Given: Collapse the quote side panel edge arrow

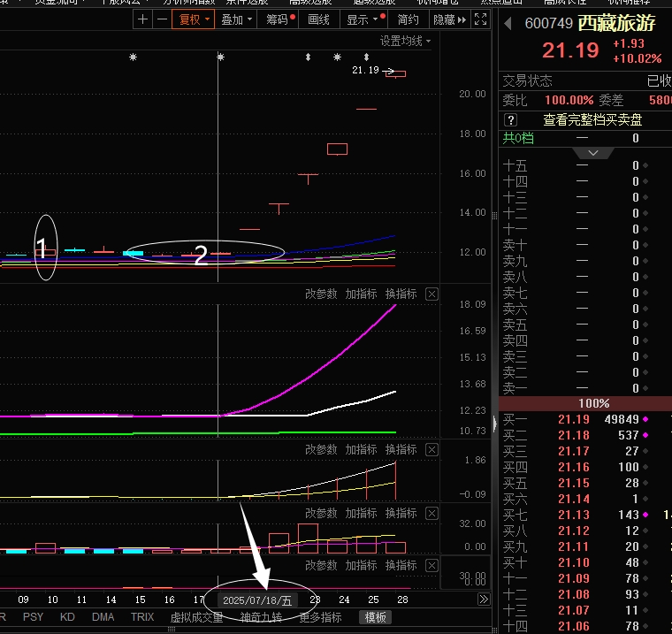Looking at the screenshot, I should [x=495, y=424].
